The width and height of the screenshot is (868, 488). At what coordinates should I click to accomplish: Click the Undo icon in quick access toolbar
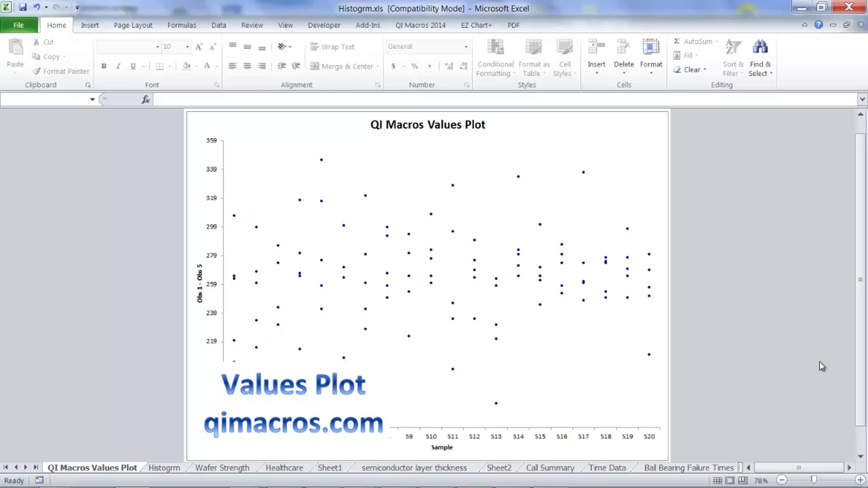pos(37,7)
